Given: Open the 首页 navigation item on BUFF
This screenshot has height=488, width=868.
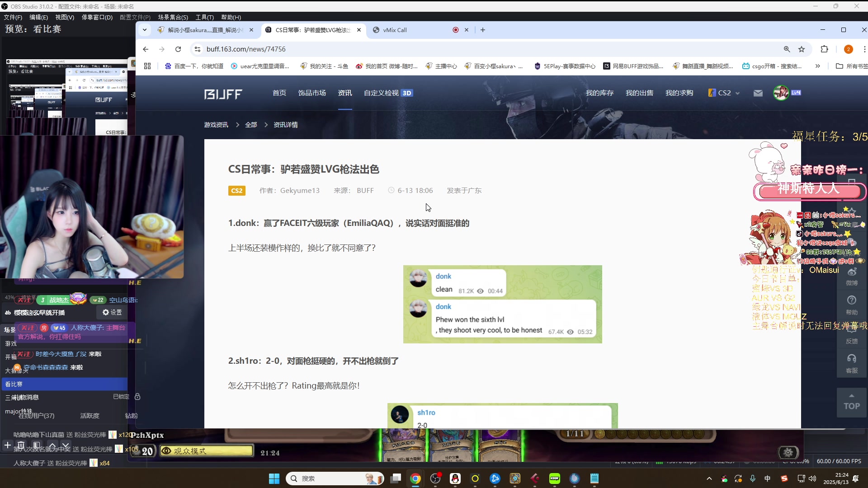Looking at the screenshot, I should (x=279, y=93).
